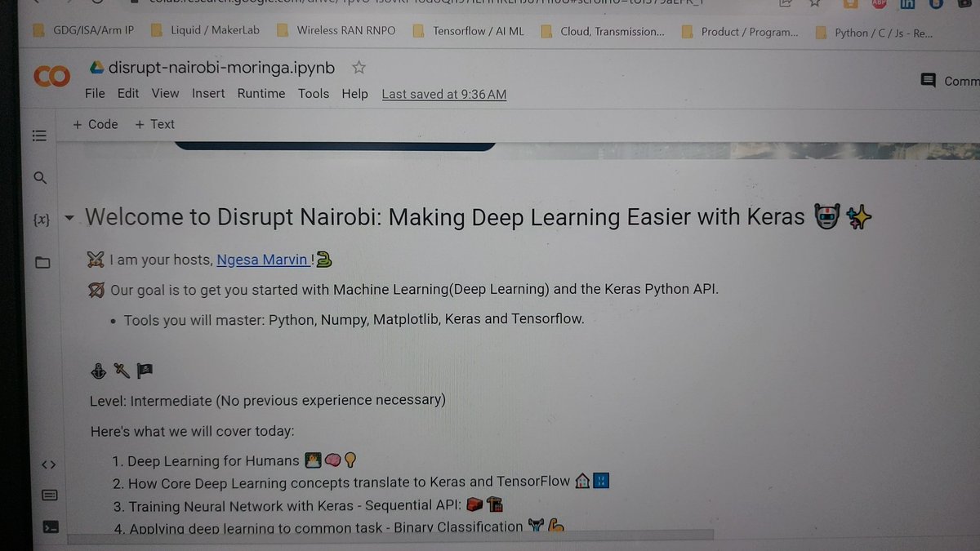980x551 pixels.
Task: Collapse the Welcome to Disrupt Nairobi section
Action: pos(69,219)
